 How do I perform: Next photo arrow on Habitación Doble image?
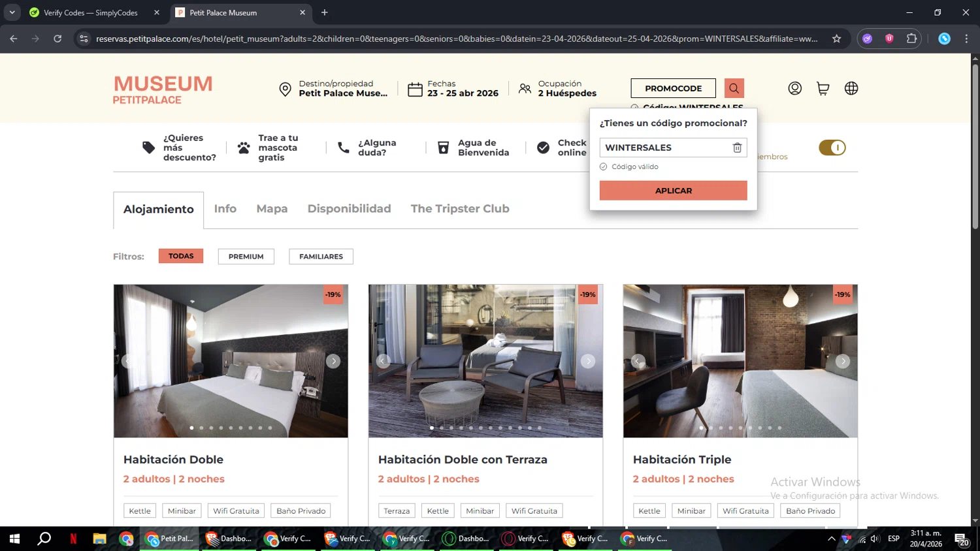[x=333, y=361]
